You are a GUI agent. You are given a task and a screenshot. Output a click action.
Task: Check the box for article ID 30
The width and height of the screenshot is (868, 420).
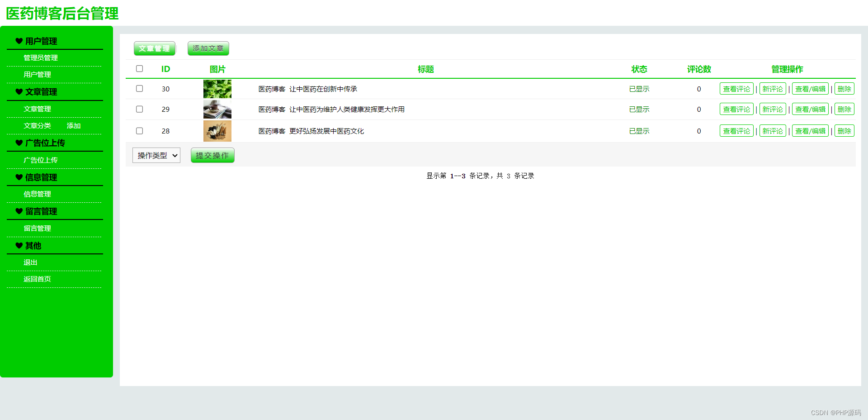139,89
